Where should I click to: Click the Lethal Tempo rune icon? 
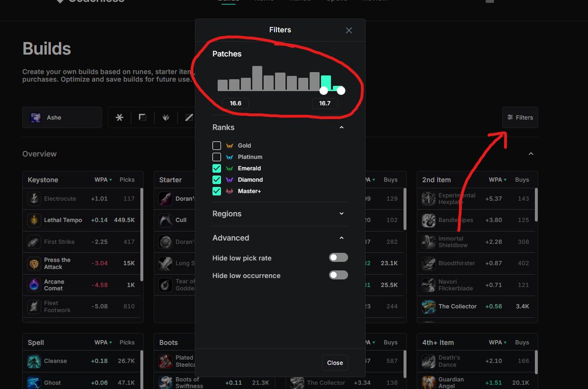pos(34,220)
